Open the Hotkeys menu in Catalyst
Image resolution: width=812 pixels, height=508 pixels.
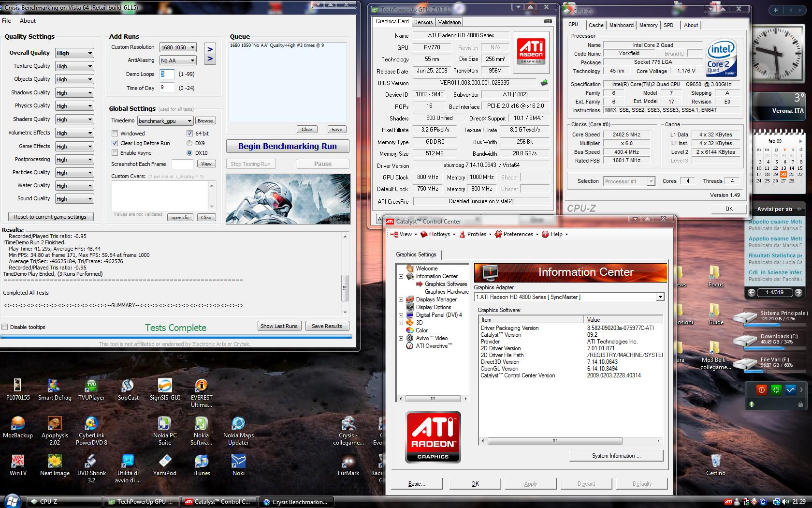439,234
